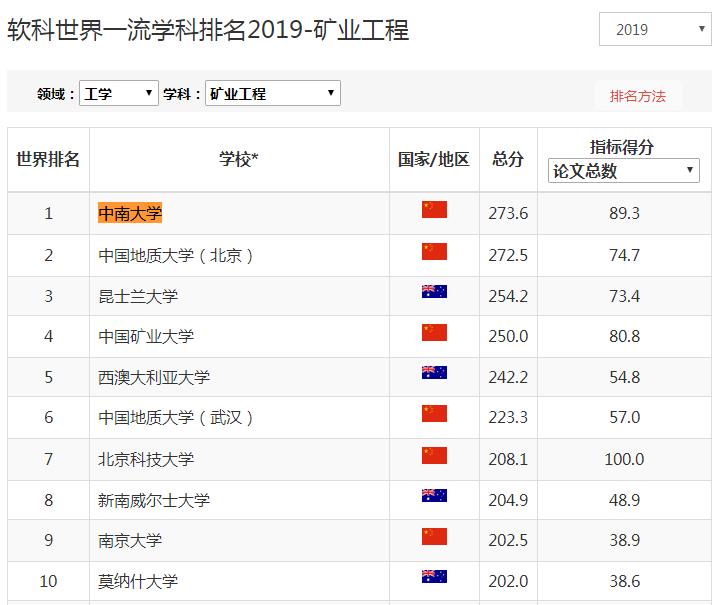Image resolution: width=720 pixels, height=605 pixels.
Task: Select the total score 223.3
Action: (x=508, y=417)
